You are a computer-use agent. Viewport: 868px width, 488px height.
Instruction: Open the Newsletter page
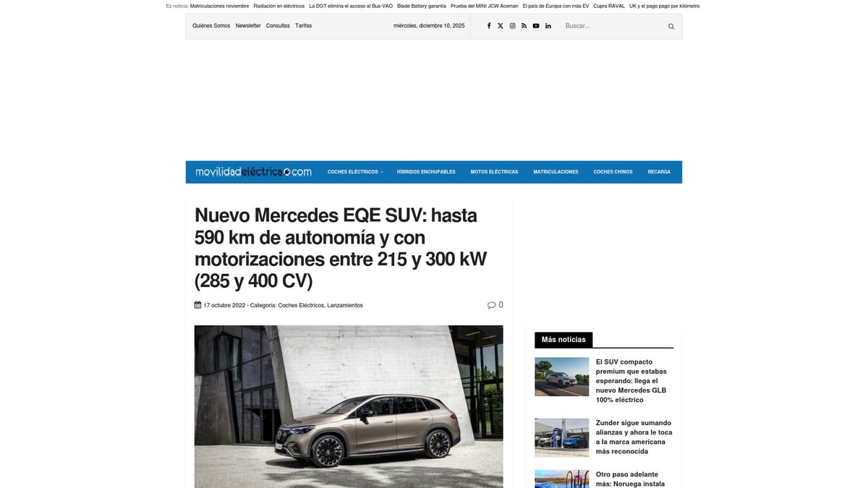pyautogui.click(x=248, y=25)
